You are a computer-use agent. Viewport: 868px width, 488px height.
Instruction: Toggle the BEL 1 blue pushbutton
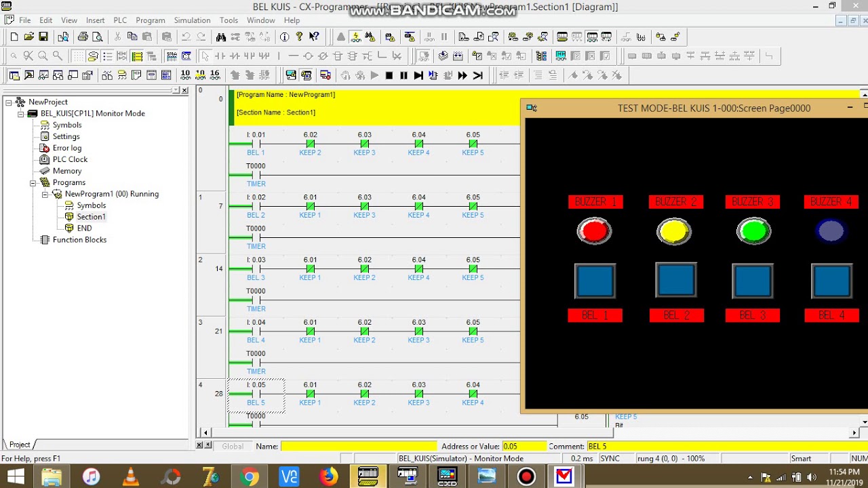595,281
